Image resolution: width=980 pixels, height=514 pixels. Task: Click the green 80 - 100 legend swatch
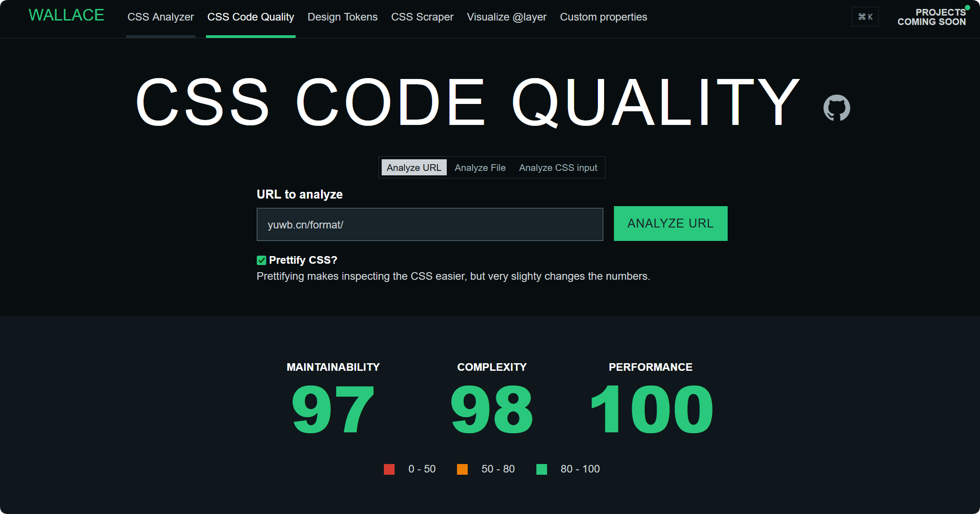pos(542,469)
